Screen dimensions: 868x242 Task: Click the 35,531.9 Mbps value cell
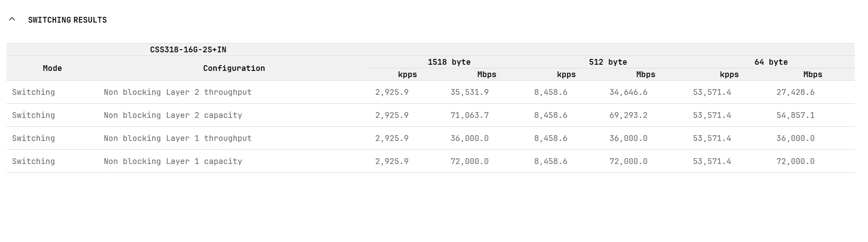click(x=469, y=92)
